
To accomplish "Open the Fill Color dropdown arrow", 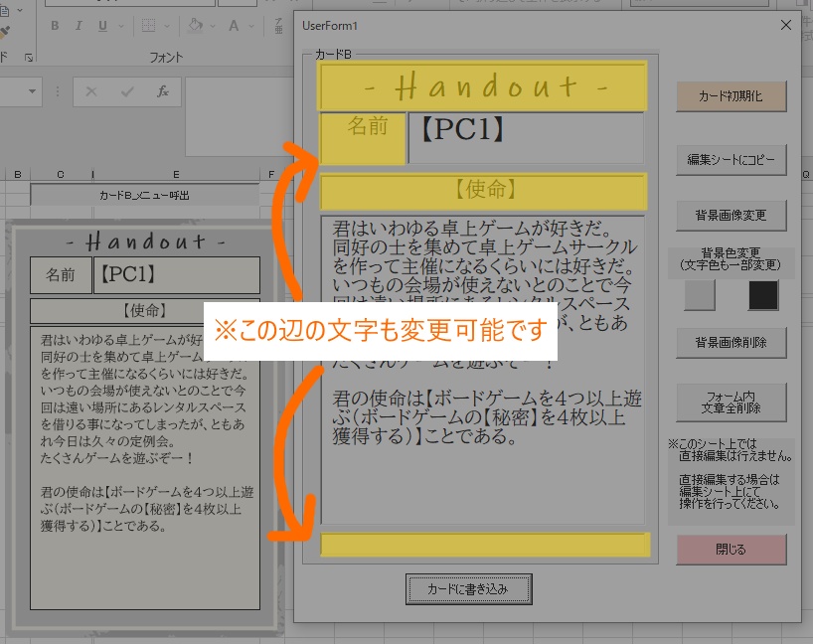I will 212,26.
